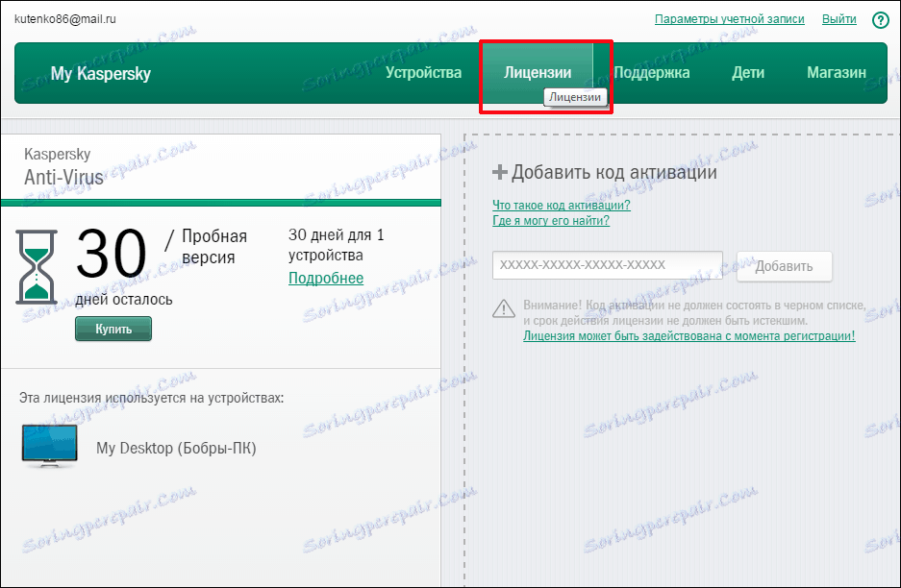Switch to the Устройства tab
The height and width of the screenshot is (588, 901).
423,71
